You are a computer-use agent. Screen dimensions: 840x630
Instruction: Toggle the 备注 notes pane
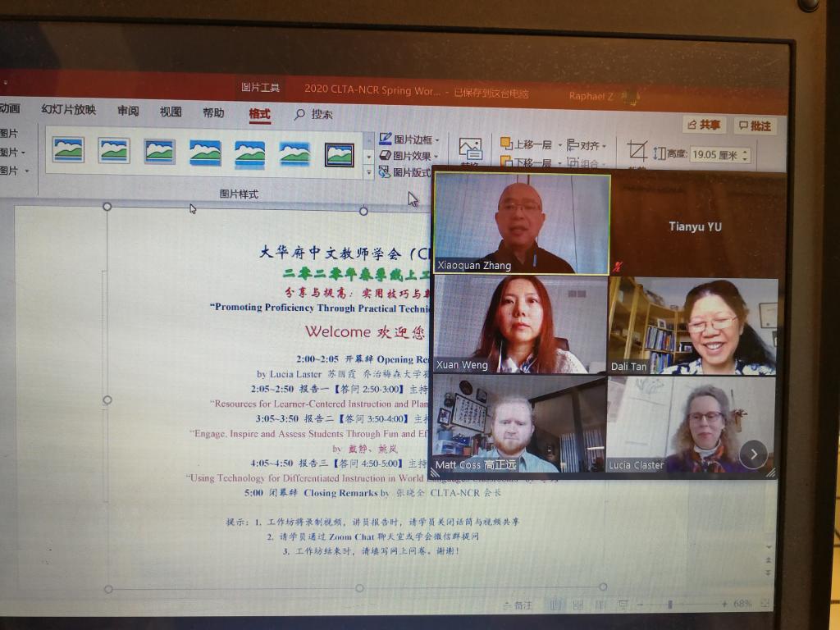[518, 605]
